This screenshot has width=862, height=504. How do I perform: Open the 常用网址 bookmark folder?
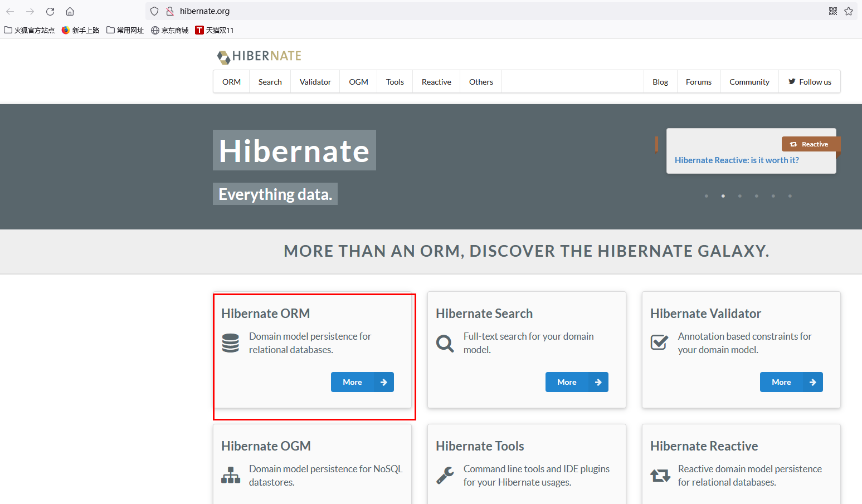(125, 31)
